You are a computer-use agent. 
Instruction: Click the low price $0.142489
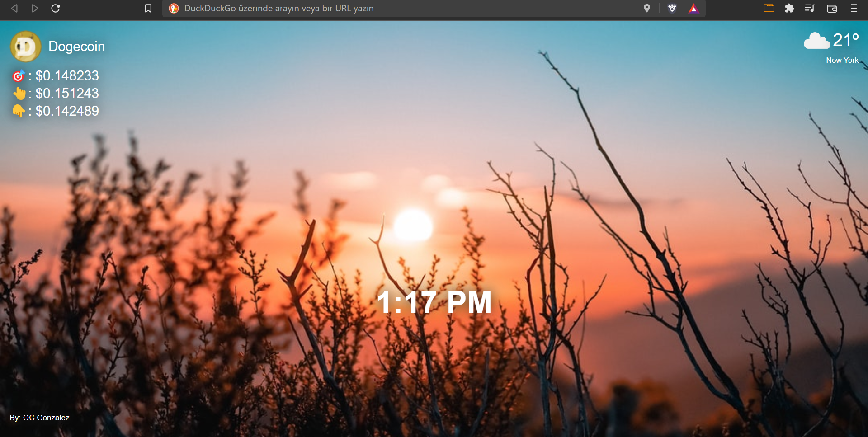[x=67, y=111]
